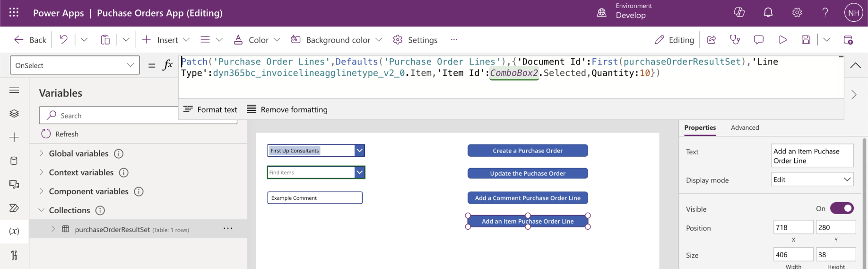Open purchaseOrderResultSet more options ellipsis

click(228, 229)
